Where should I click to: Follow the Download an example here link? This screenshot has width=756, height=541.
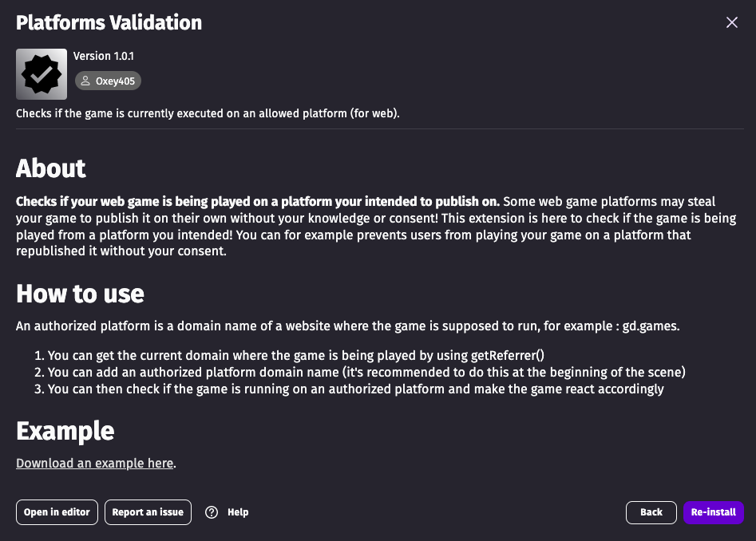(94, 464)
